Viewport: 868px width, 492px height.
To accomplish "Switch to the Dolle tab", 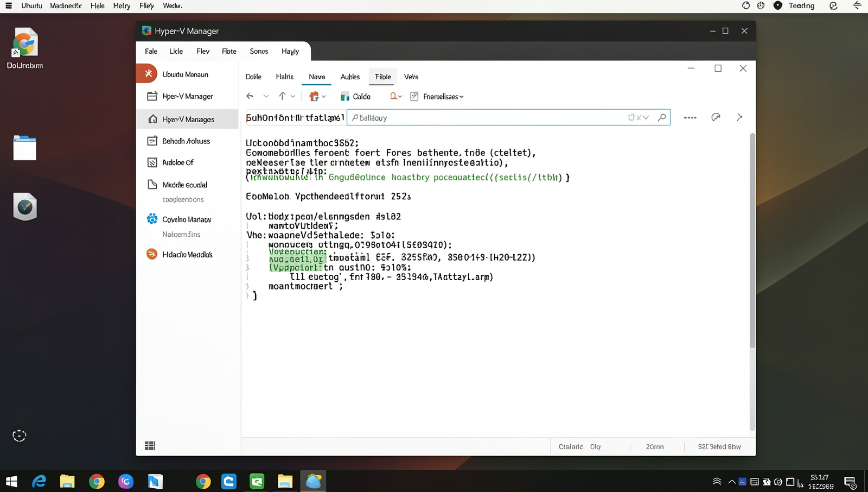I will (253, 77).
